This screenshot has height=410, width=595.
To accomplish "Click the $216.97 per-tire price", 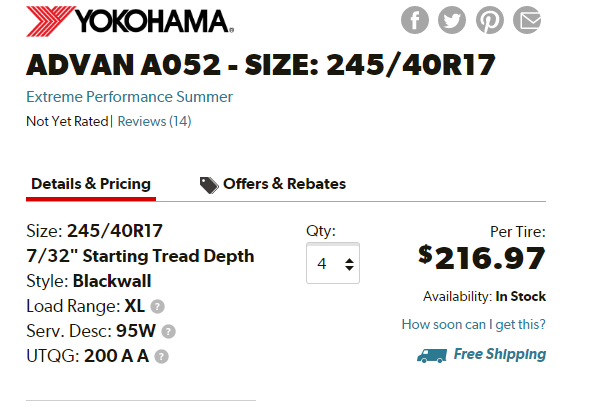I will pyautogui.click(x=482, y=258).
